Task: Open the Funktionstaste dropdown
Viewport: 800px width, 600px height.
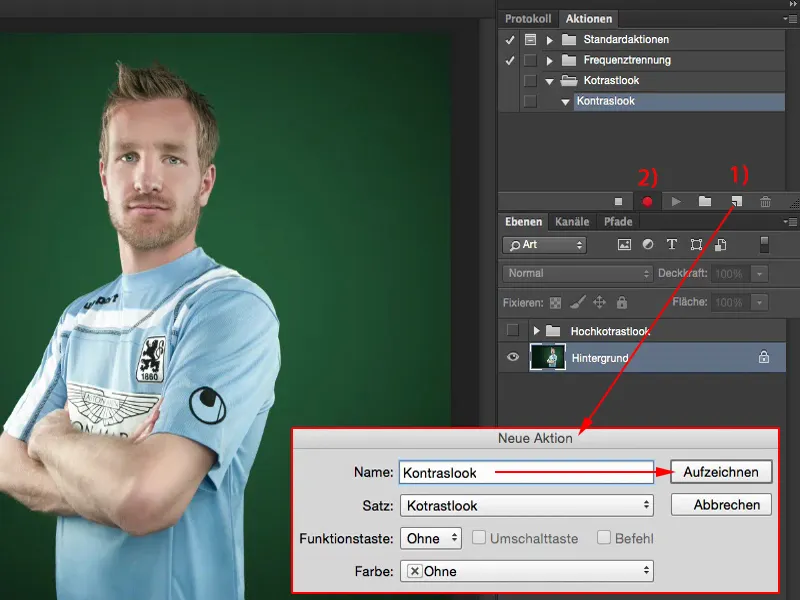Action: 431,538
